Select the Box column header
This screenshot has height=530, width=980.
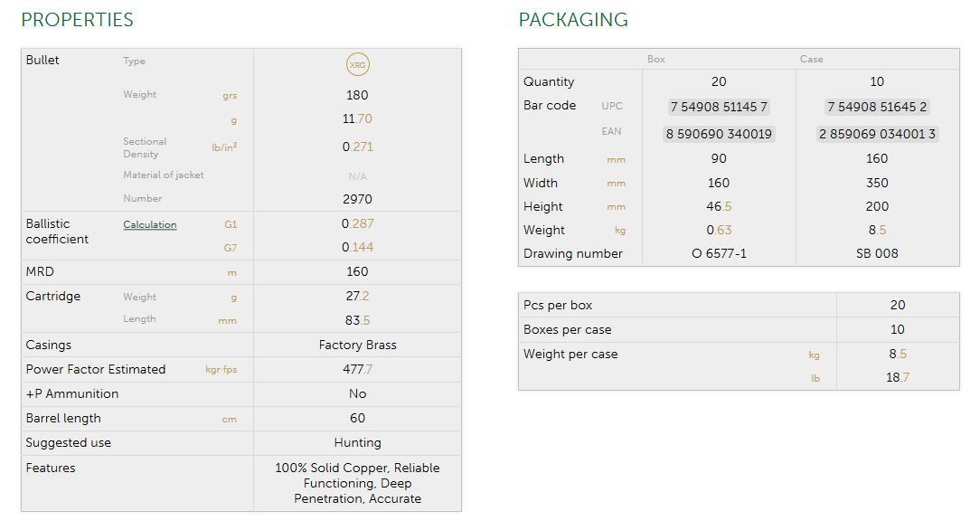click(x=656, y=59)
